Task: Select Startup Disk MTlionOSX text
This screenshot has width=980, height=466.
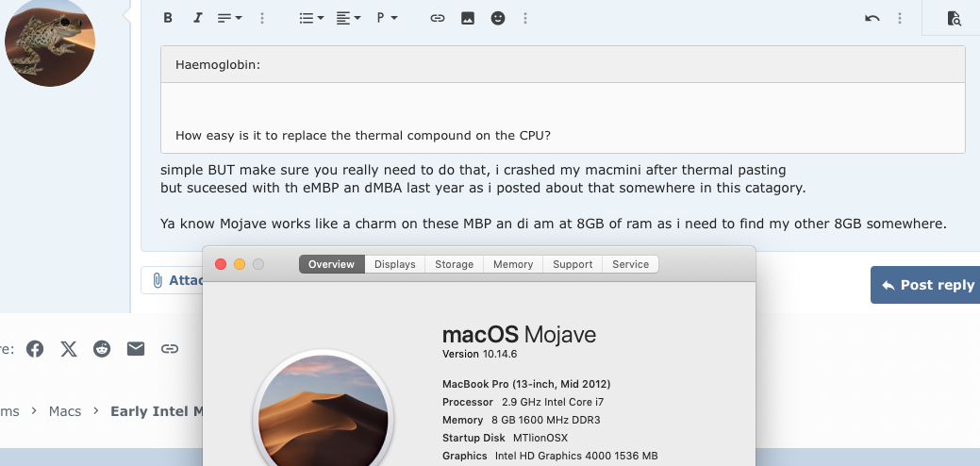Action: [505, 439]
